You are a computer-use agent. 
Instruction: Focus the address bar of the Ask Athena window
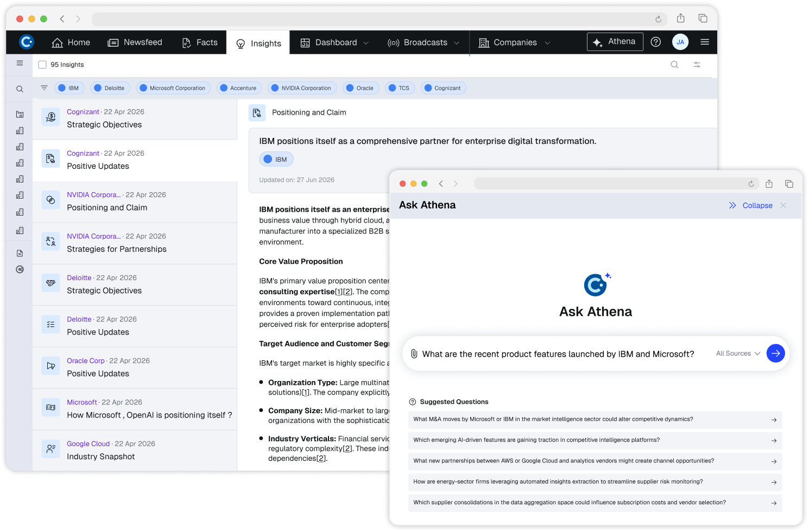click(x=616, y=184)
